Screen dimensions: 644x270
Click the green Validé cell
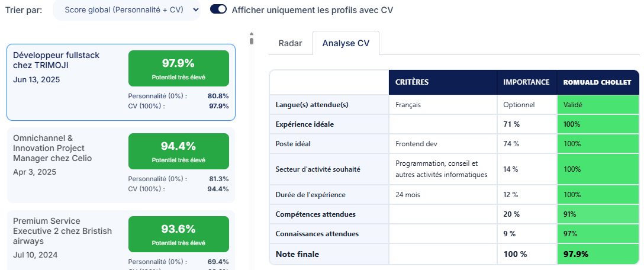(598, 105)
